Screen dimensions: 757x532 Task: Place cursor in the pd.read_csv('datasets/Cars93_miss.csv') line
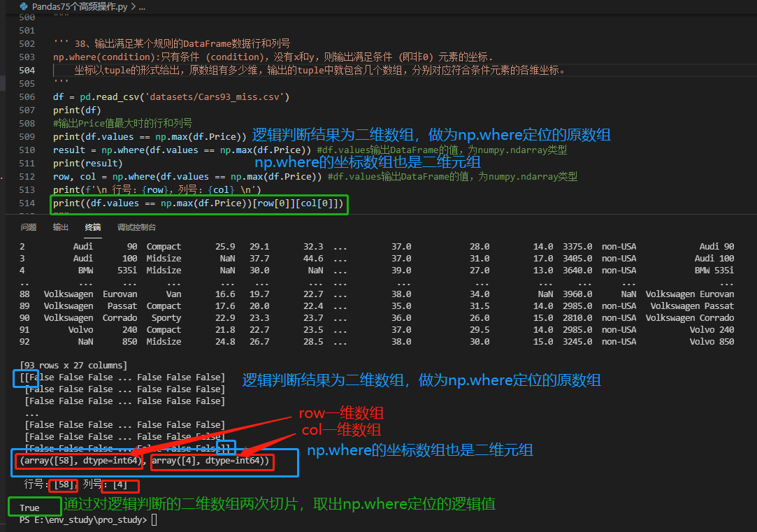[x=171, y=97]
